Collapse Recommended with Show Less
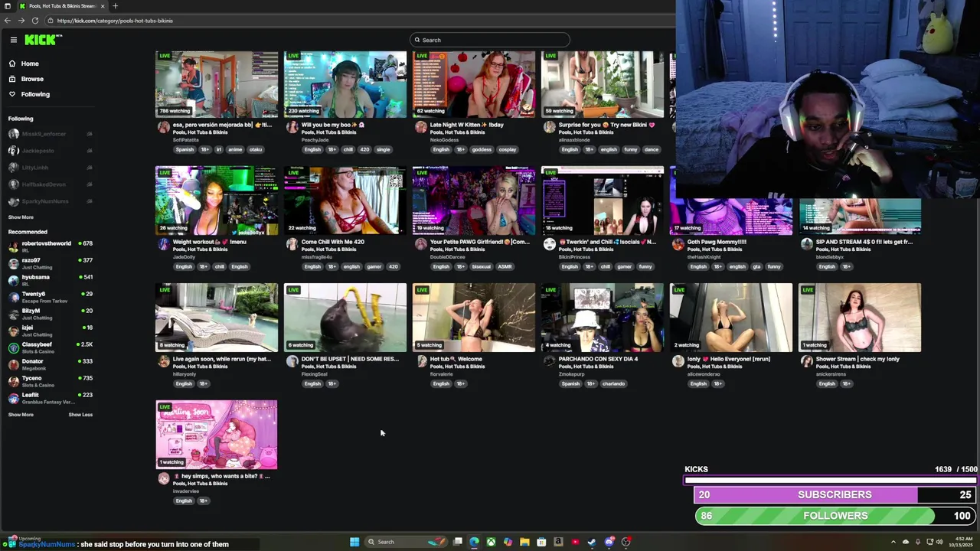The image size is (980, 551). click(x=80, y=415)
